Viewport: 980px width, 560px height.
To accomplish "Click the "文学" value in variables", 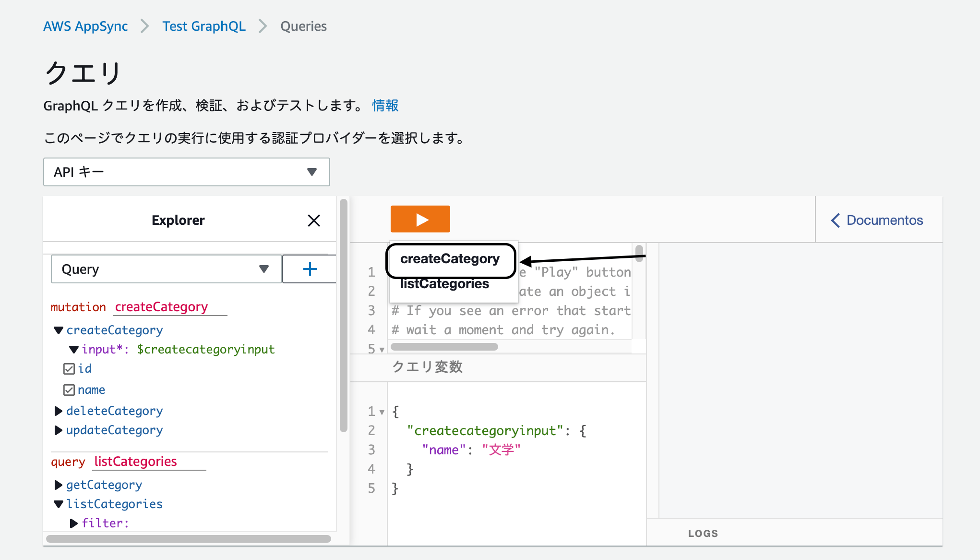I will pyautogui.click(x=502, y=450).
